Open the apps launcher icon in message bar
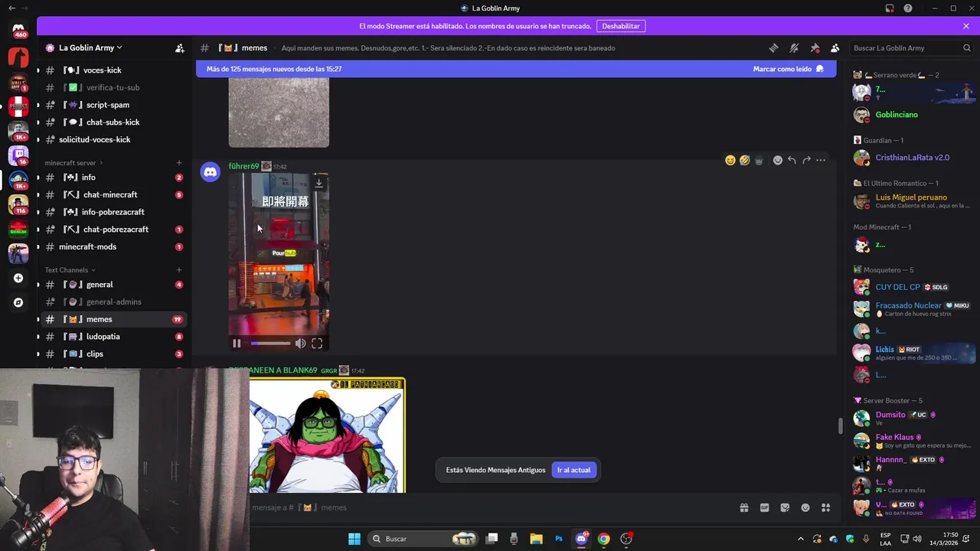 tap(825, 507)
